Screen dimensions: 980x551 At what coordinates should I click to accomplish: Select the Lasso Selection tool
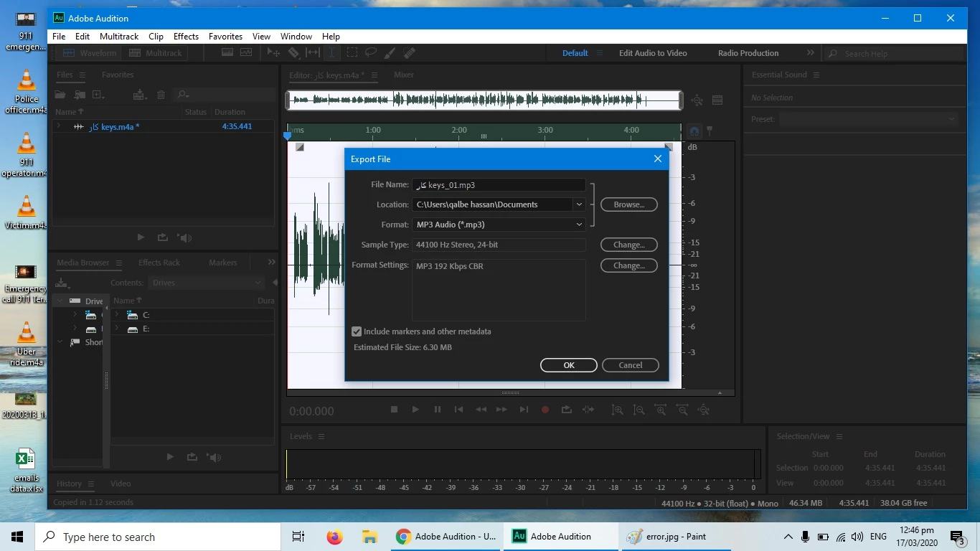(x=371, y=52)
